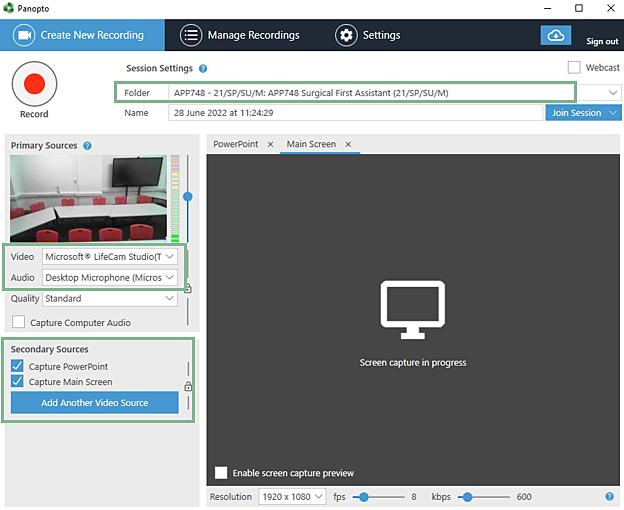Open the Audio source dropdown
Viewport: 624px width, 510px height.
[110, 277]
